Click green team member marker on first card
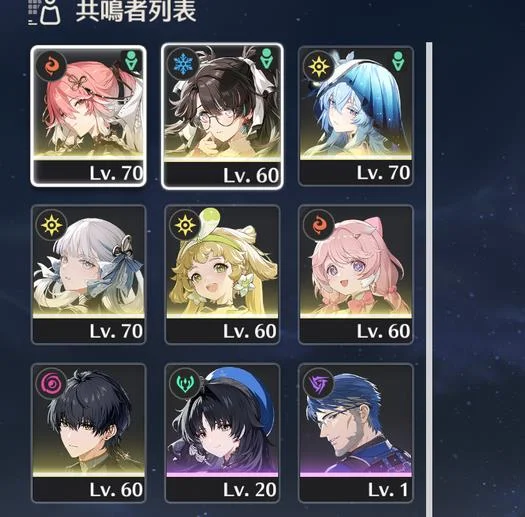 click(131, 61)
